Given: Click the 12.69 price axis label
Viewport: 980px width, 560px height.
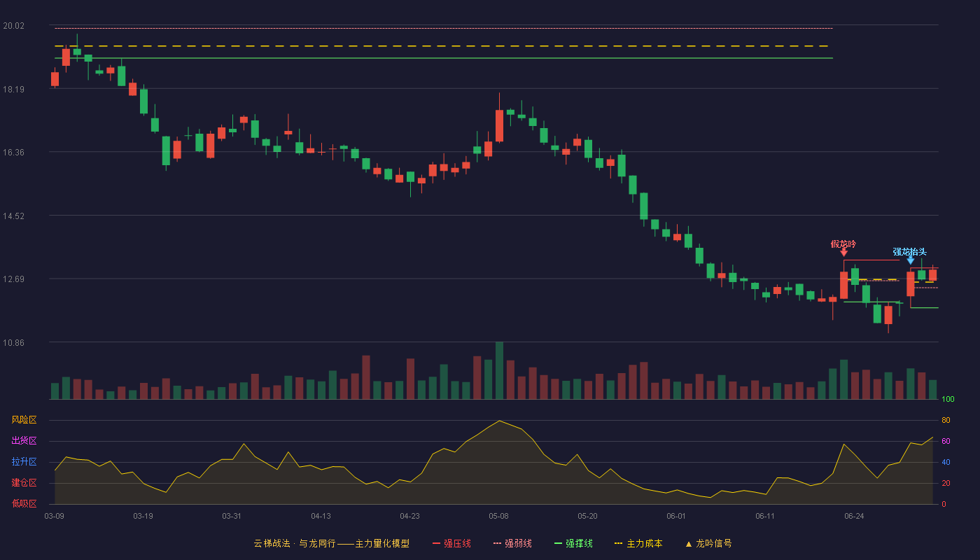Looking at the screenshot, I should (13, 279).
